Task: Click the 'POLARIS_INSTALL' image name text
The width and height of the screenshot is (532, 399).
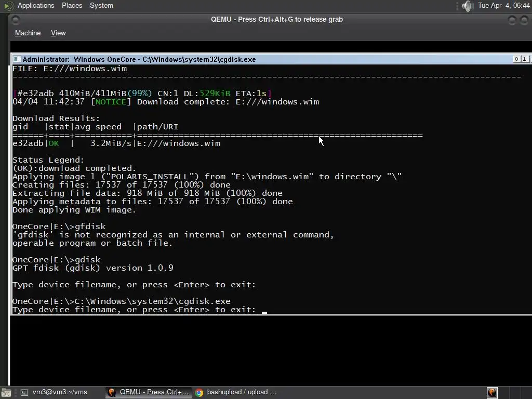Action: [x=150, y=177]
